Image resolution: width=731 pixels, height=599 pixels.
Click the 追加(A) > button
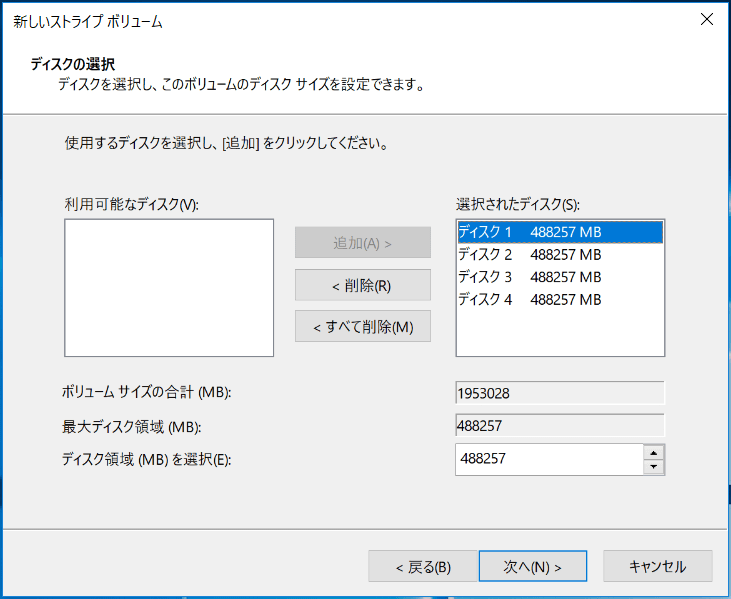coord(363,242)
